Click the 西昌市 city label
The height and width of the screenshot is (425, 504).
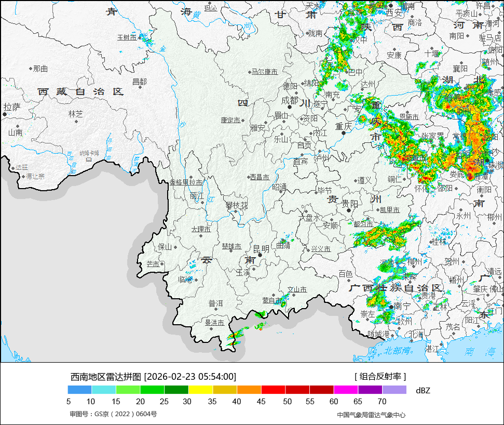[x=260, y=177]
